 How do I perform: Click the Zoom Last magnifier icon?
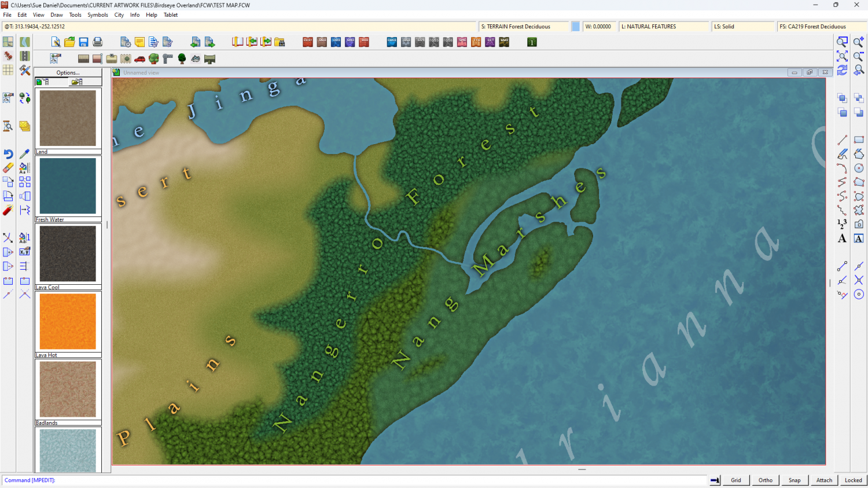[x=859, y=70]
